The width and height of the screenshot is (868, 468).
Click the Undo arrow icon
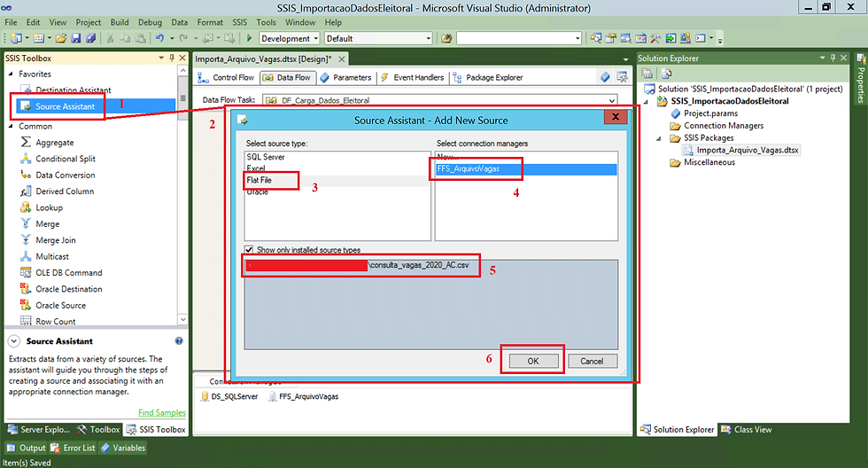tap(159, 38)
